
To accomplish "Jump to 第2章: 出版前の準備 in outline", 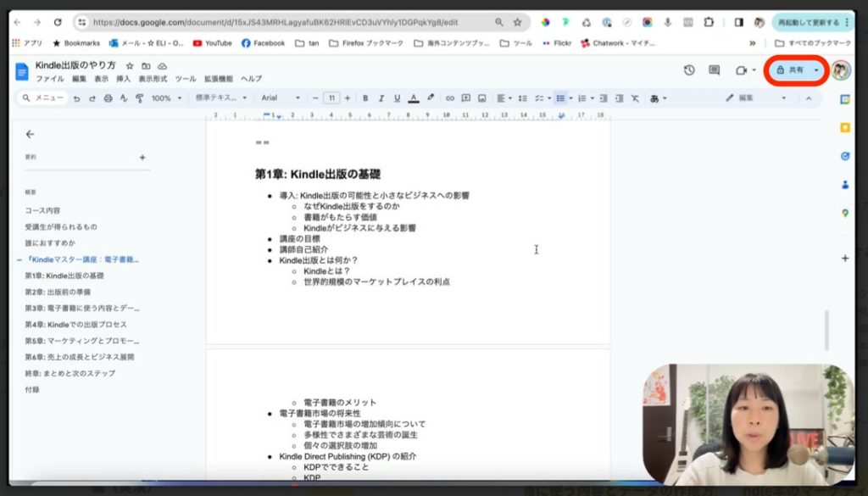I will (x=58, y=292).
